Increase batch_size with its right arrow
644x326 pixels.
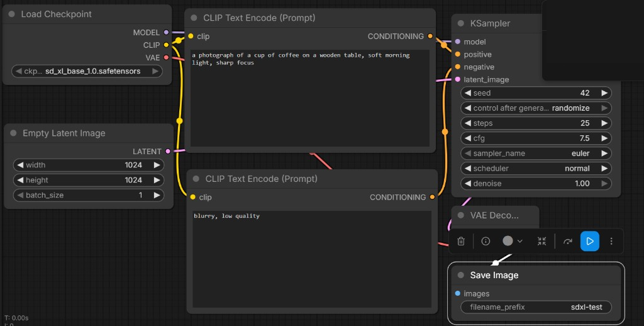(157, 195)
